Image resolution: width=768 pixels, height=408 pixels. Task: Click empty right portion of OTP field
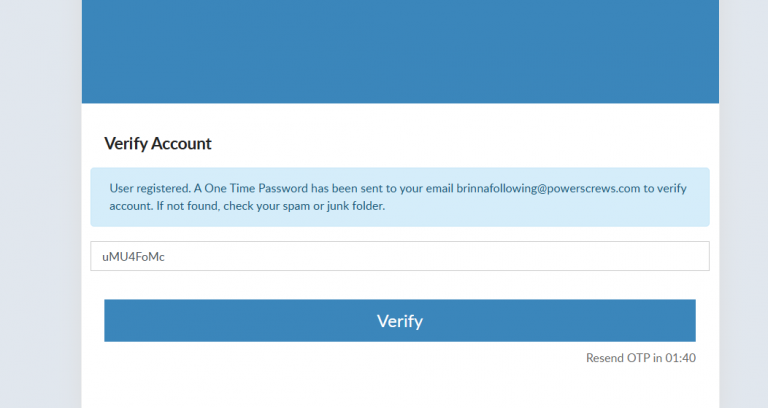539,256
